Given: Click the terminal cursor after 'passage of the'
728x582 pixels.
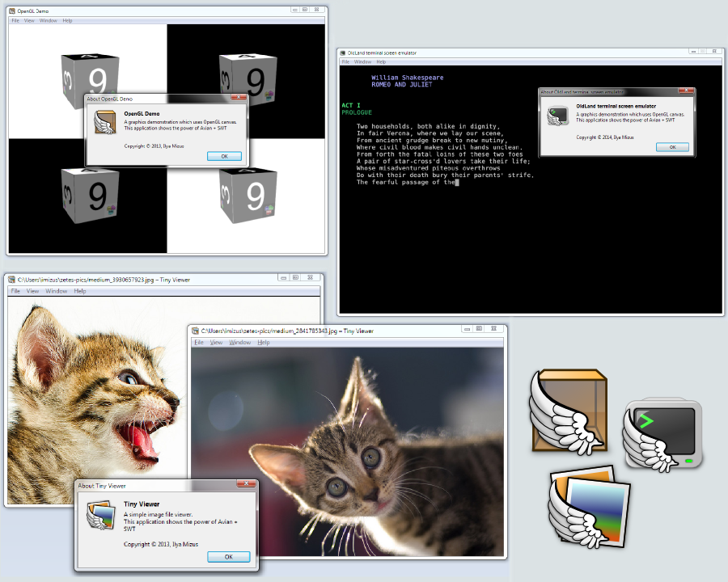Looking at the screenshot, I should coord(457,183).
